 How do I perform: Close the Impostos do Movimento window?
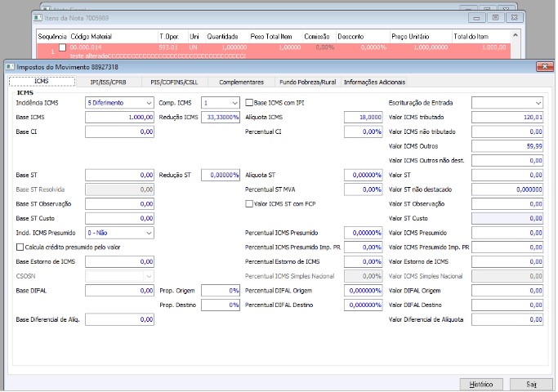[x=544, y=66]
